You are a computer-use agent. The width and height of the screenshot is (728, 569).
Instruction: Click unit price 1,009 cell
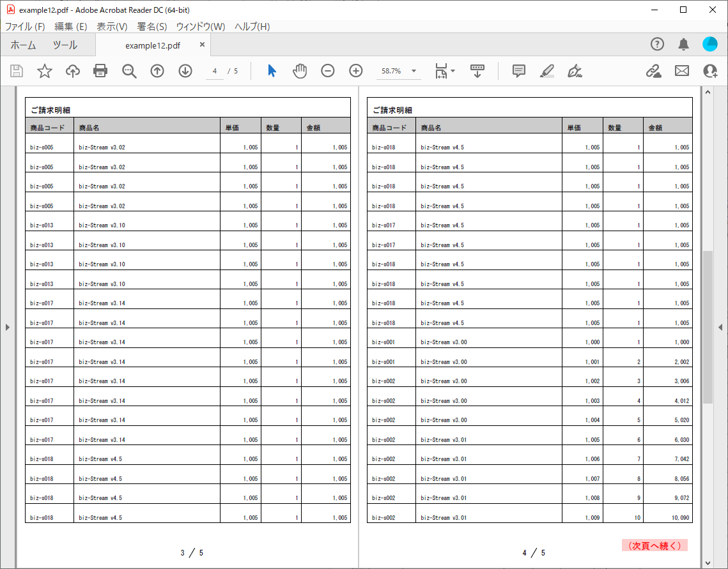pyautogui.click(x=592, y=517)
